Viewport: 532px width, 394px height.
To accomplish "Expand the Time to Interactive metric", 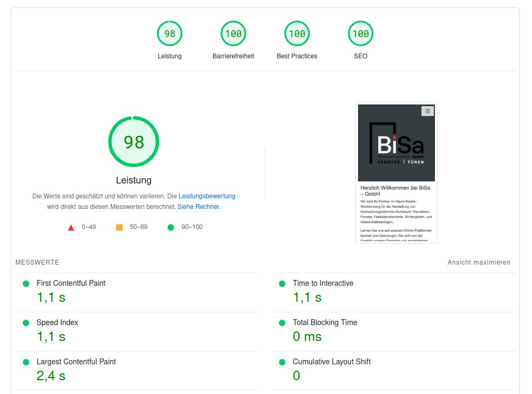I will tap(323, 283).
